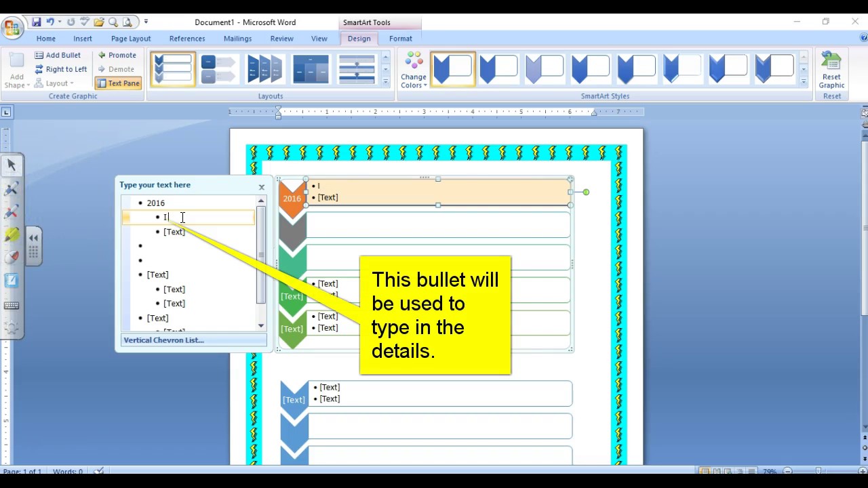The image size is (868, 488).
Task: Click the page-with-magnifier icon in the Quick Access Toolbar
Action: (x=127, y=22)
